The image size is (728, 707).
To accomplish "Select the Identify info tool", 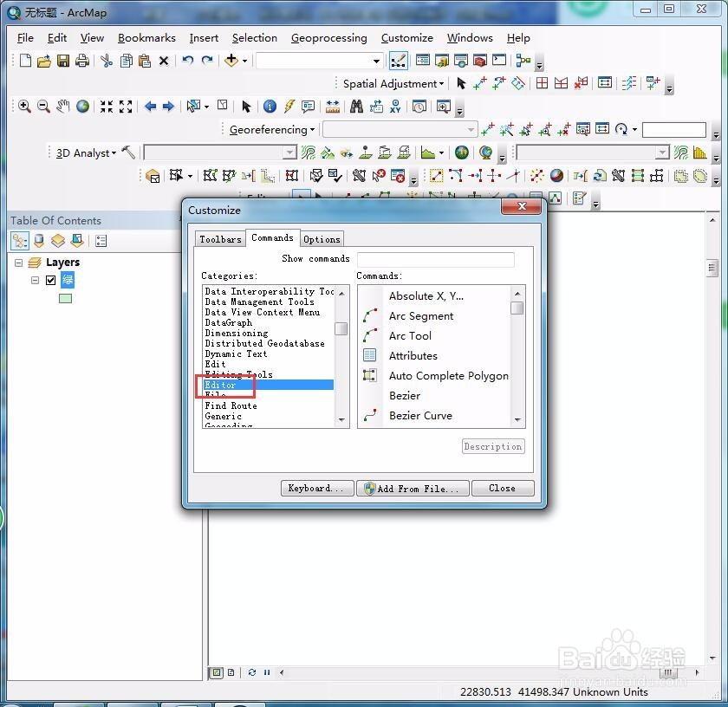I will coord(270,107).
